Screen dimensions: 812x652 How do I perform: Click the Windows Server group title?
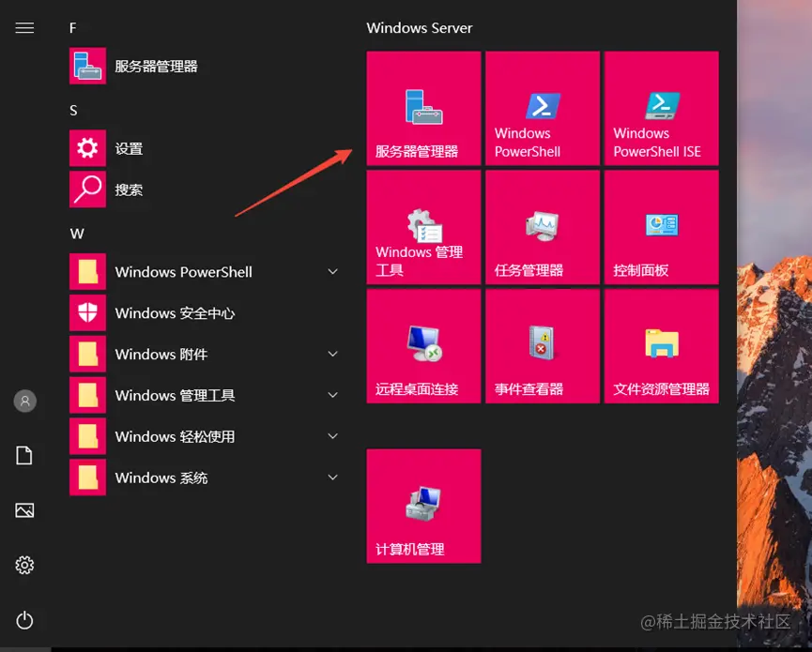tap(420, 28)
